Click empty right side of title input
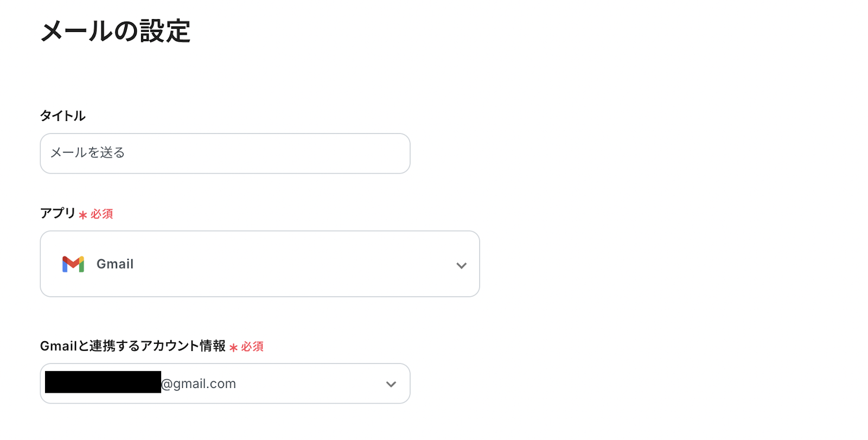The width and height of the screenshot is (868, 440). pos(325,154)
